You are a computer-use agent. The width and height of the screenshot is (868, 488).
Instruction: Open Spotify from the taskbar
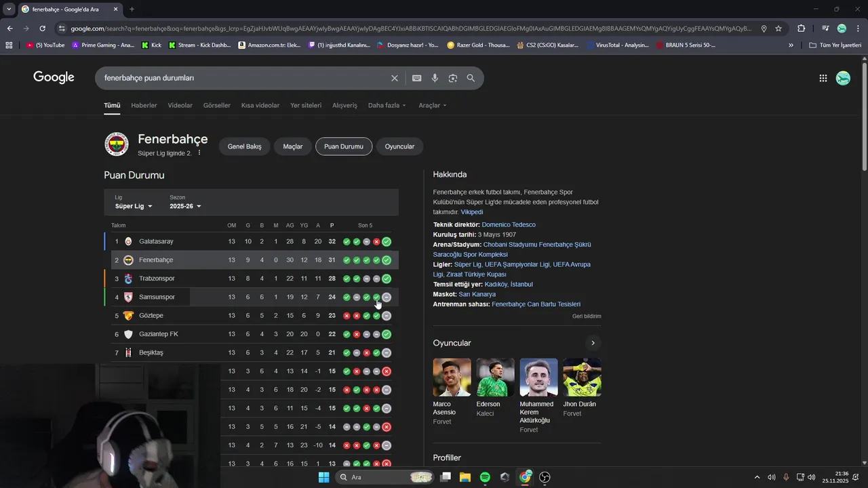(485, 477)
